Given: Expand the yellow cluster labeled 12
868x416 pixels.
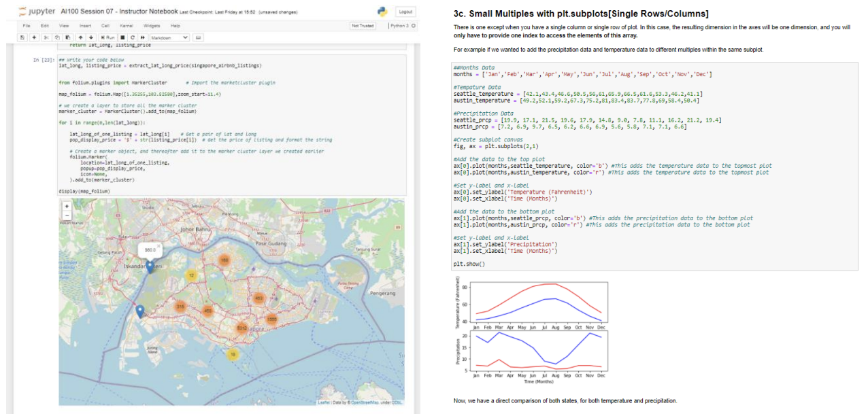Looking at the screenshot, I should click(191, 275).
